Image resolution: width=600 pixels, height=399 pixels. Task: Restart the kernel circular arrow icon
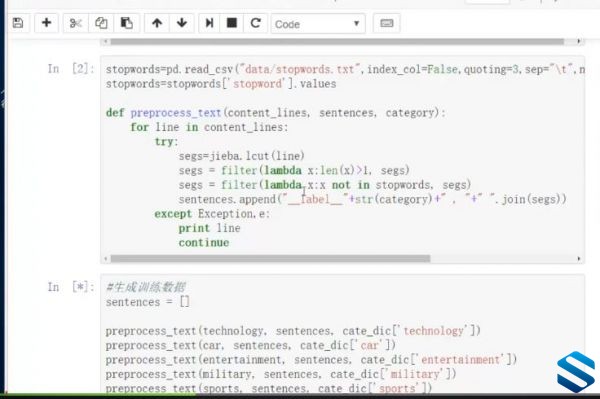(255, 23)
